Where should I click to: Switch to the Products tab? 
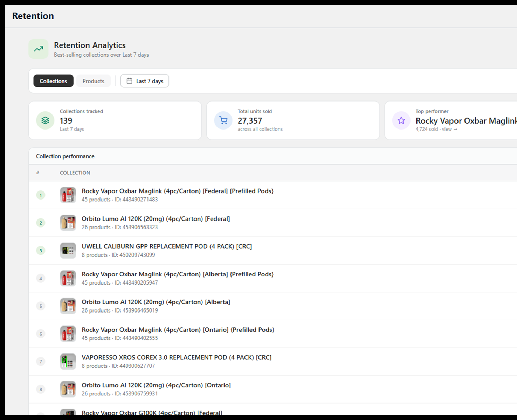[x=94, y=81]
